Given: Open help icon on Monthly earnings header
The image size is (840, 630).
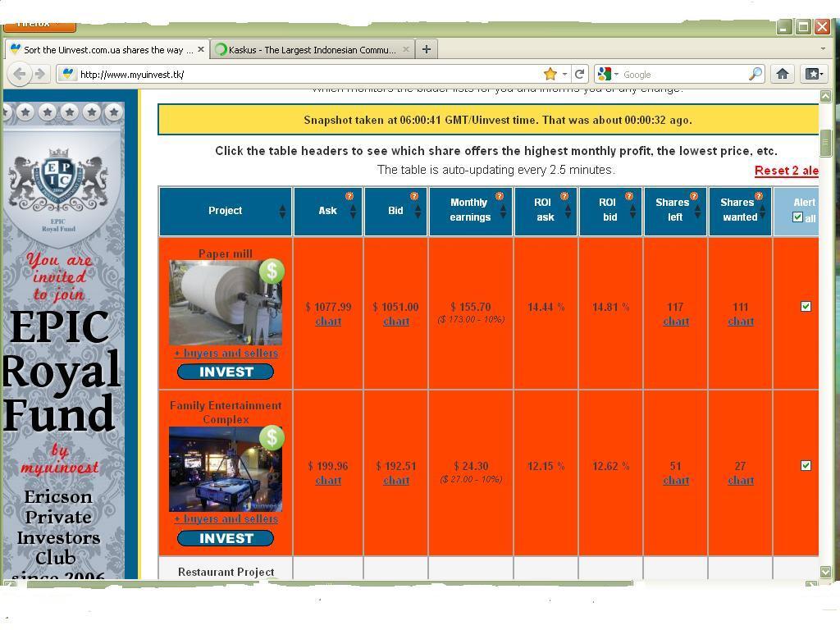Looking at the screenshot, I should pyautogui.click(x=500, y=196).
